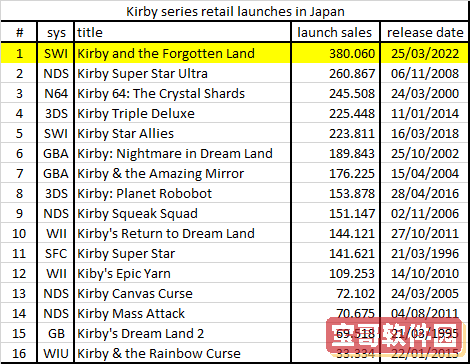This screenshot has height=364, width=470.
Task: Click the Kirby & the Amazing Mirror cell
Action: (x=183, y=173)
